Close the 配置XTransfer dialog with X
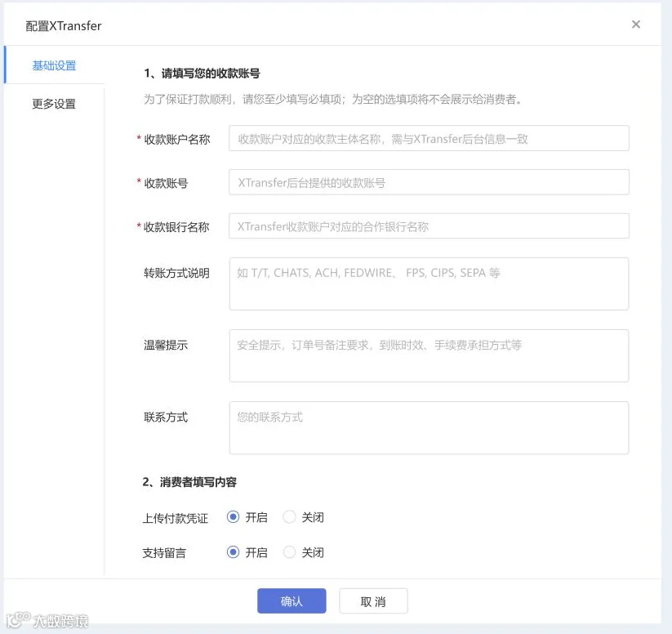The height and width of the screenshot is (634, 672). pyautogui.click(x=636, y=24)
